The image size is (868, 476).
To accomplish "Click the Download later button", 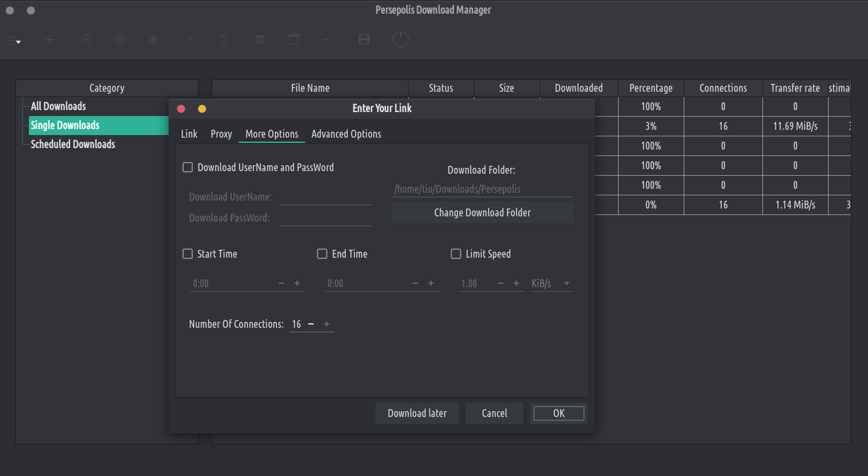I will pos(417,413).
